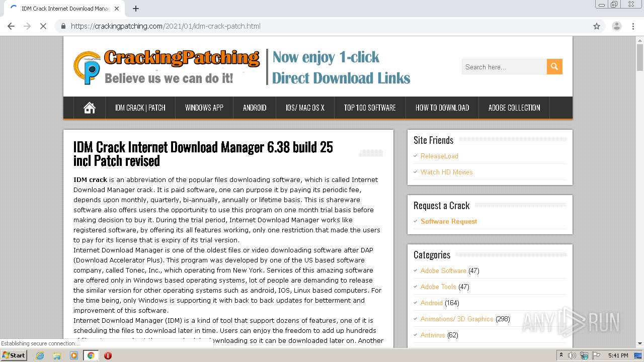Open the Windows Start menu
The width and height of the screenshot is (644, 362).
click(14, 355)
